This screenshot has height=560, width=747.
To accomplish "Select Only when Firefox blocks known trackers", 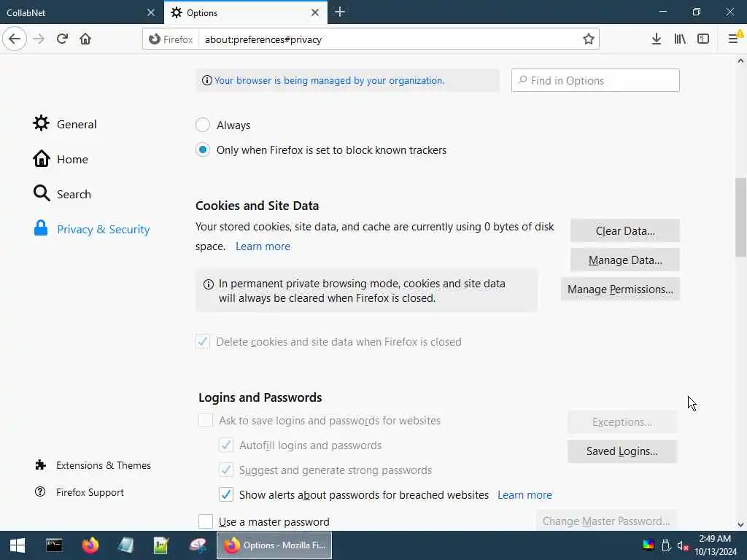I will 203,150.
